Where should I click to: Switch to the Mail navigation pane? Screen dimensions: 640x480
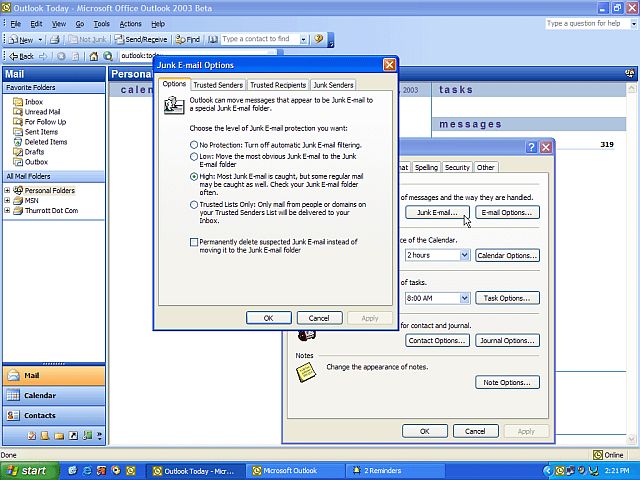pos(53,376)
